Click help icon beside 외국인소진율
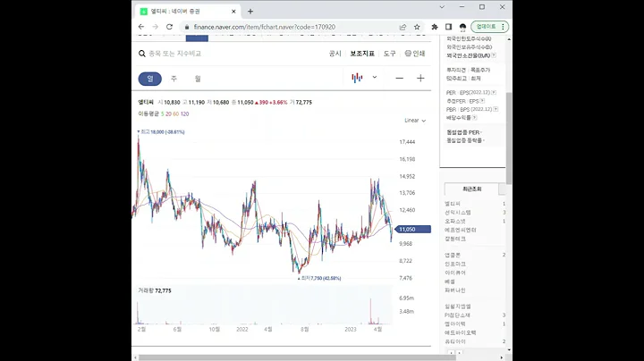644x361 pixels. click(494, 55)
